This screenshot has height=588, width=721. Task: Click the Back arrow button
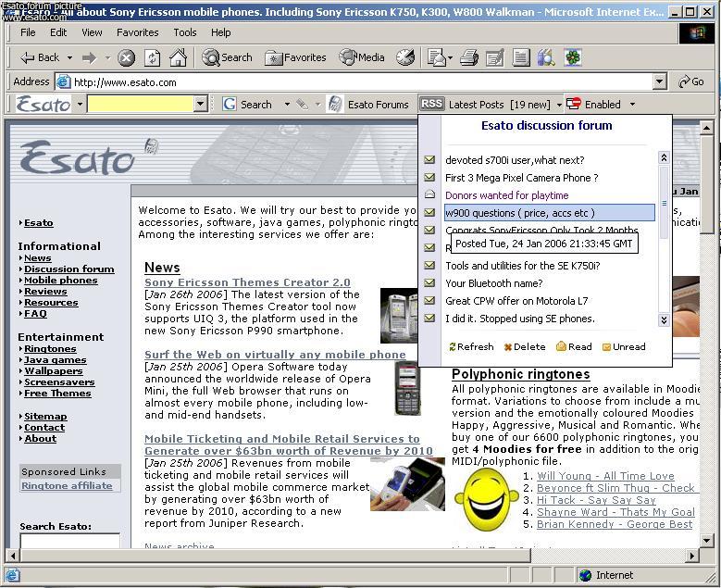coord(39,57)
